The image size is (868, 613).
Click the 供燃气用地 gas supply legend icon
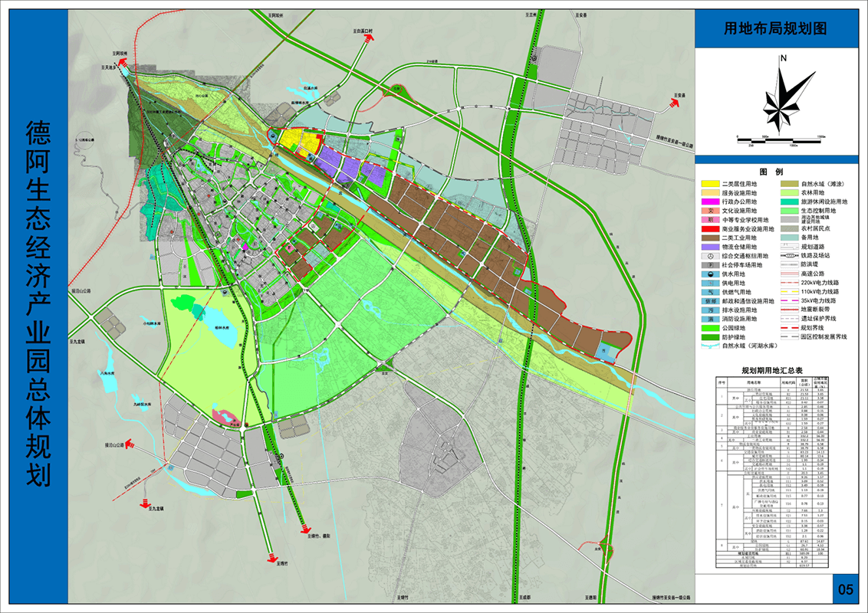click(x=710, y=293)
